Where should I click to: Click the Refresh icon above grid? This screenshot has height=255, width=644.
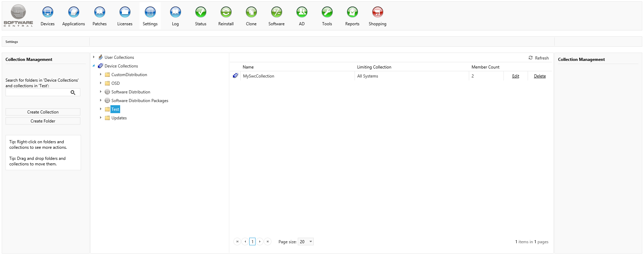pyautogui.click(x=530, y=58)
